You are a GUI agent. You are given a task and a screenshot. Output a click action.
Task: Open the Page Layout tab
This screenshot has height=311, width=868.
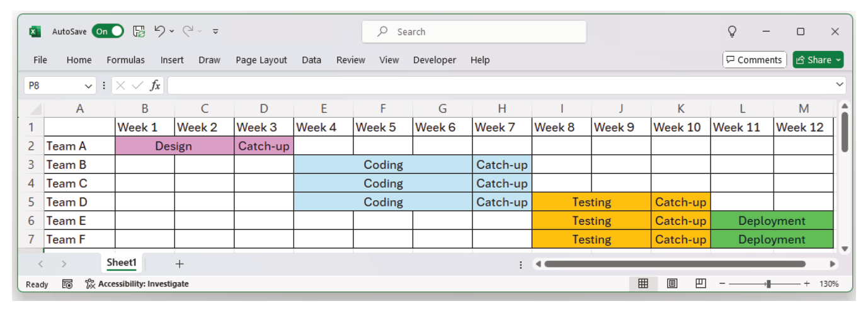[261, 60]
